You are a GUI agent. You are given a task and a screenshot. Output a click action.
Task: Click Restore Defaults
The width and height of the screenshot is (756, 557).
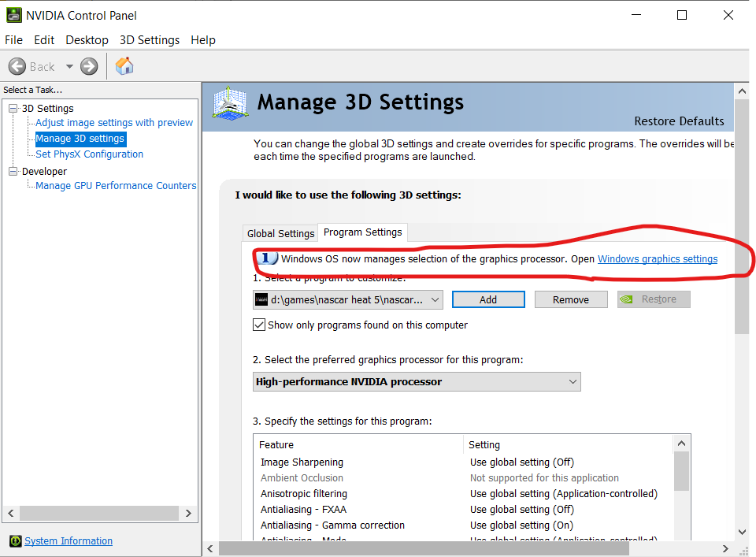point(679,121)
